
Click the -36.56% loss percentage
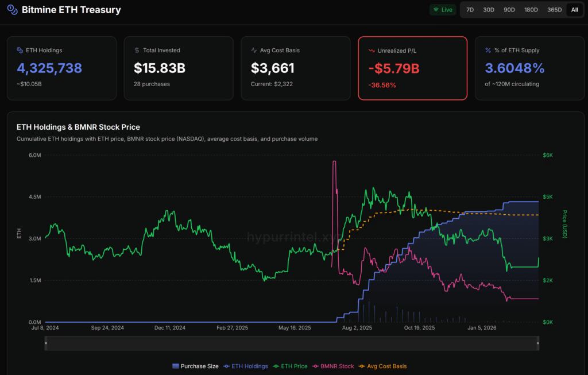(382, 85)
